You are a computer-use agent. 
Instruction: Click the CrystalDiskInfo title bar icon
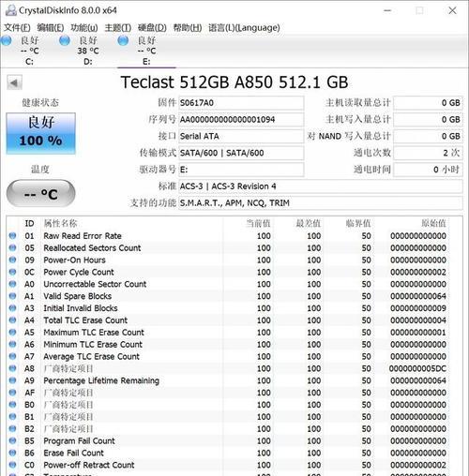tap(11, 10)
